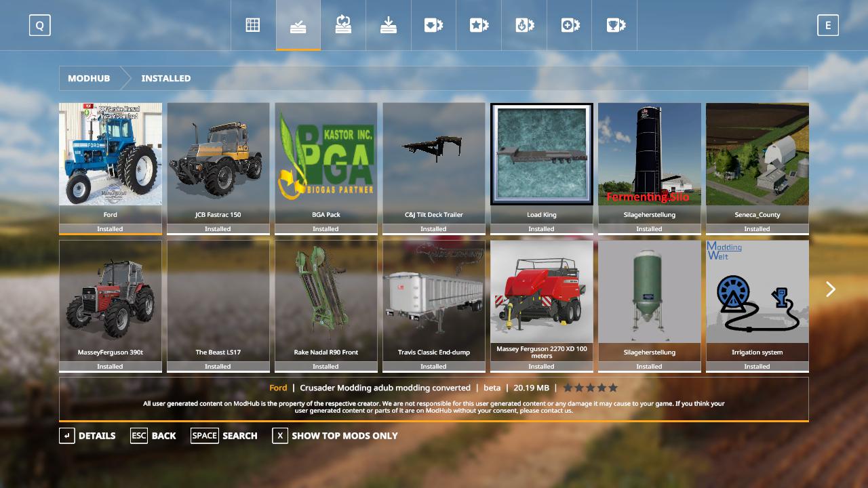Open the trophy-and-gear contest mods tab
This screenshot has height=488, width=868.
coord(615,25)
